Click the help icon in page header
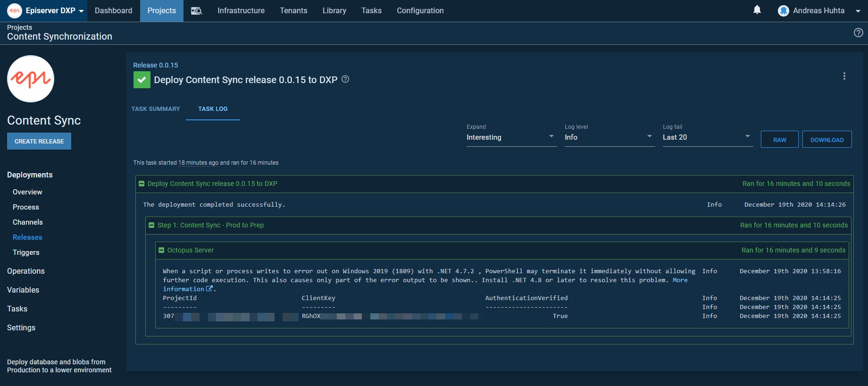 858,33
